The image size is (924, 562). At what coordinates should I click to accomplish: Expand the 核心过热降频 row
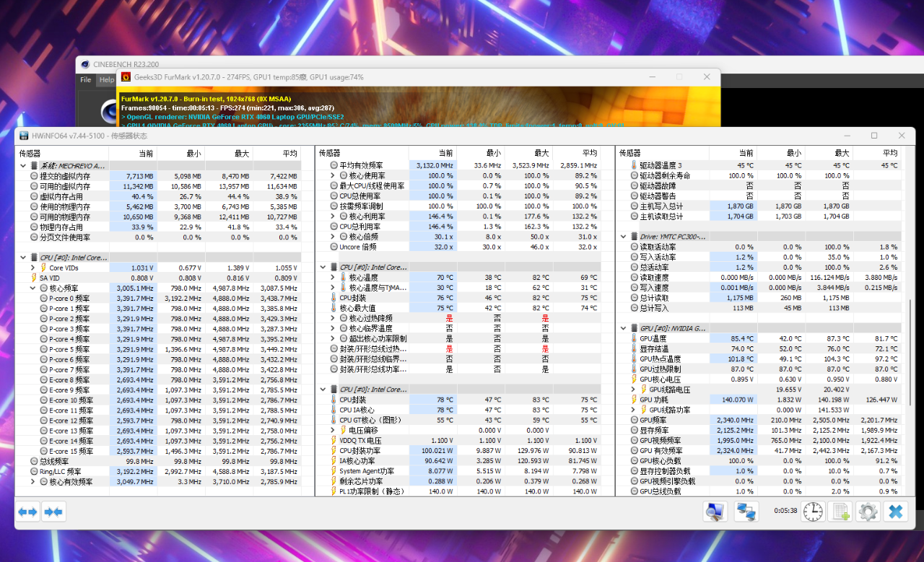click(x=333, y=318)
